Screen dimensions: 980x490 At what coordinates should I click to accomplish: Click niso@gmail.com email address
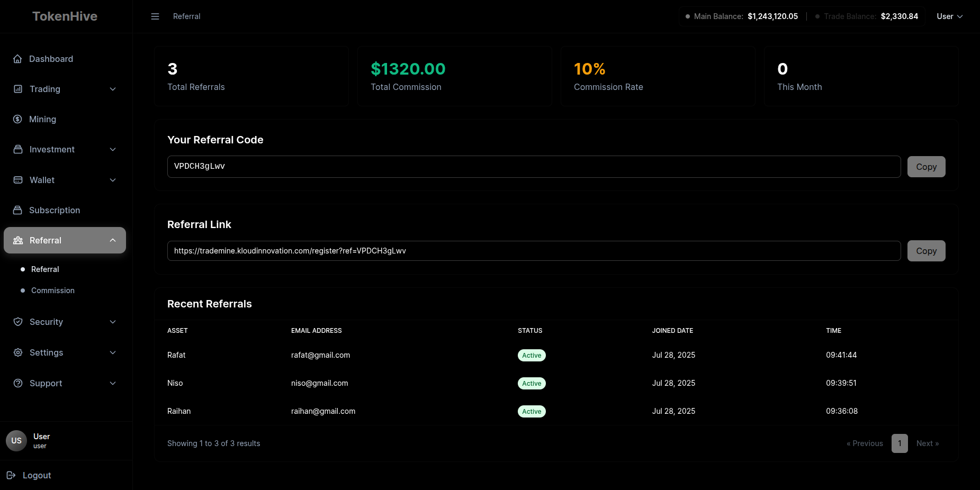click(320, 383)
